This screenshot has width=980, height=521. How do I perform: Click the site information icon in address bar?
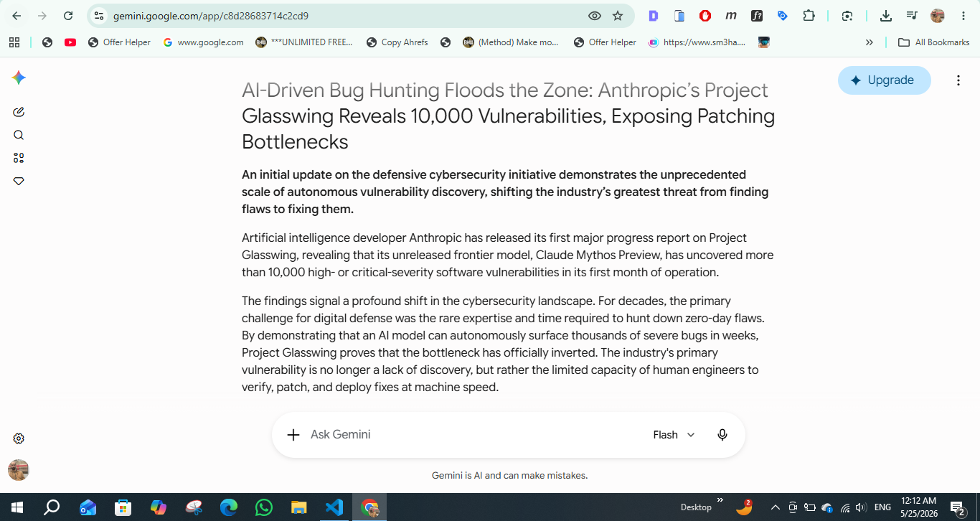click(99, 15)
